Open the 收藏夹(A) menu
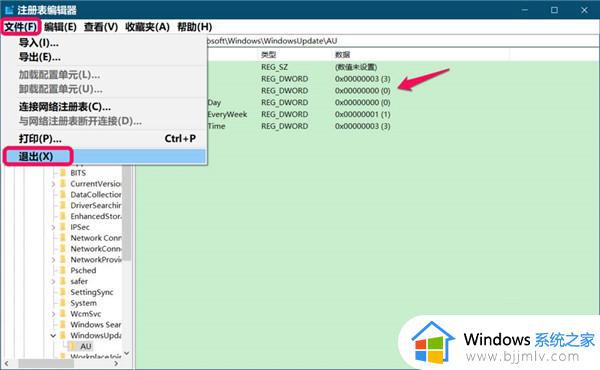 147,27
